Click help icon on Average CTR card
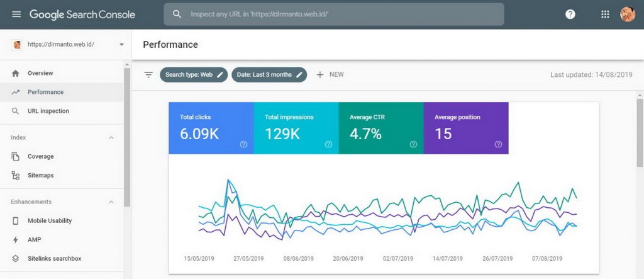644x279 pixels. click(414, 144)
